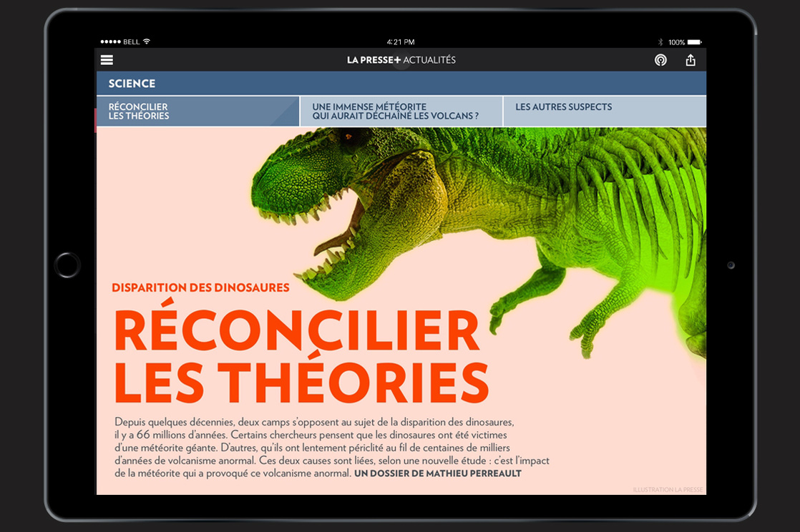Select the 'Réconcilier les théories' tab

pyautogui.click(x=197, y=112)
